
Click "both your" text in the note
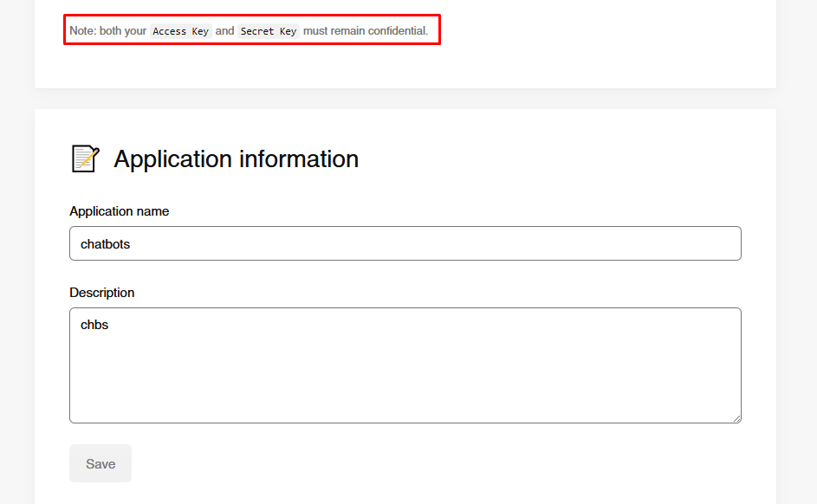(123, 31)
